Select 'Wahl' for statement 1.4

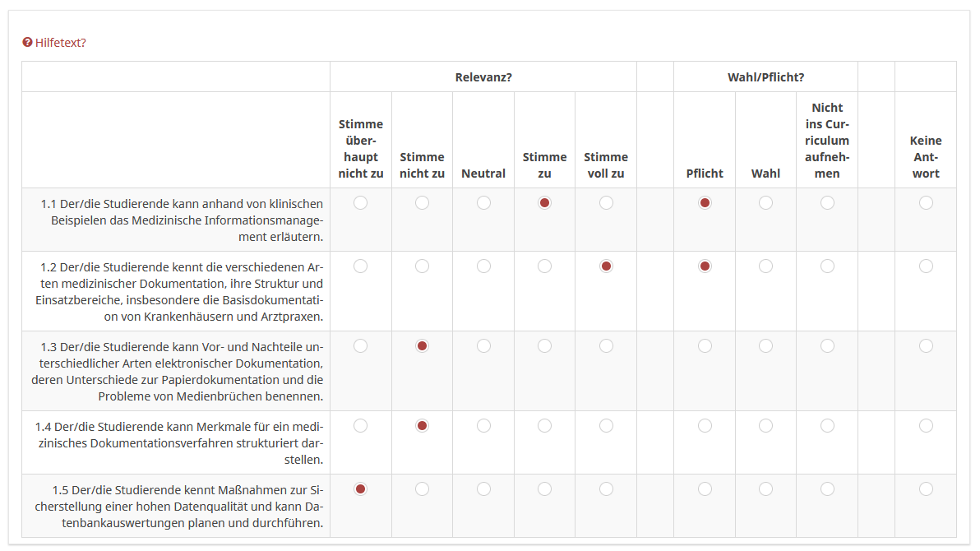(x=765, y=426)
